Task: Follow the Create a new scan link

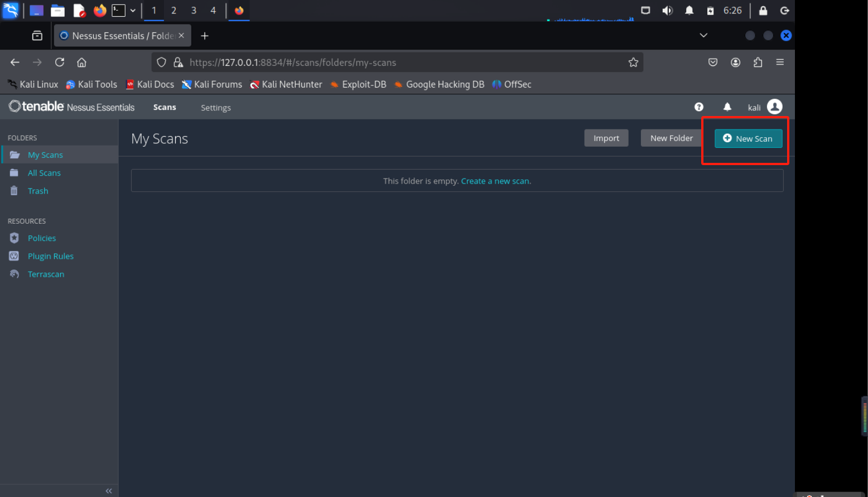Action: (496, 181)
